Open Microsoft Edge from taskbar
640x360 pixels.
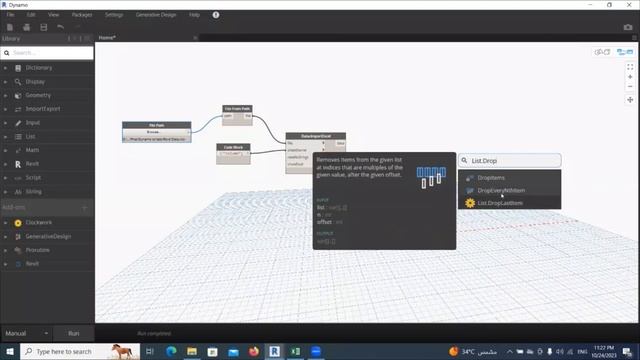point(171,351)
